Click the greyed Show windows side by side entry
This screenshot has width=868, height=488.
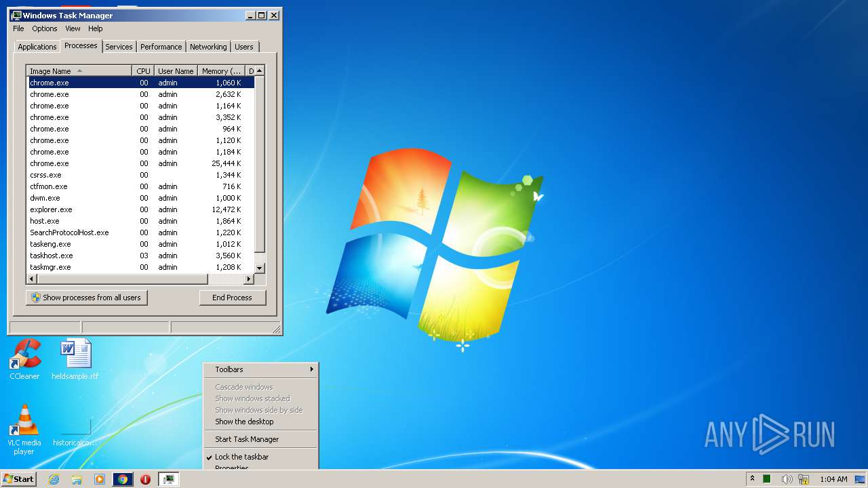click(x=261, y=410)
